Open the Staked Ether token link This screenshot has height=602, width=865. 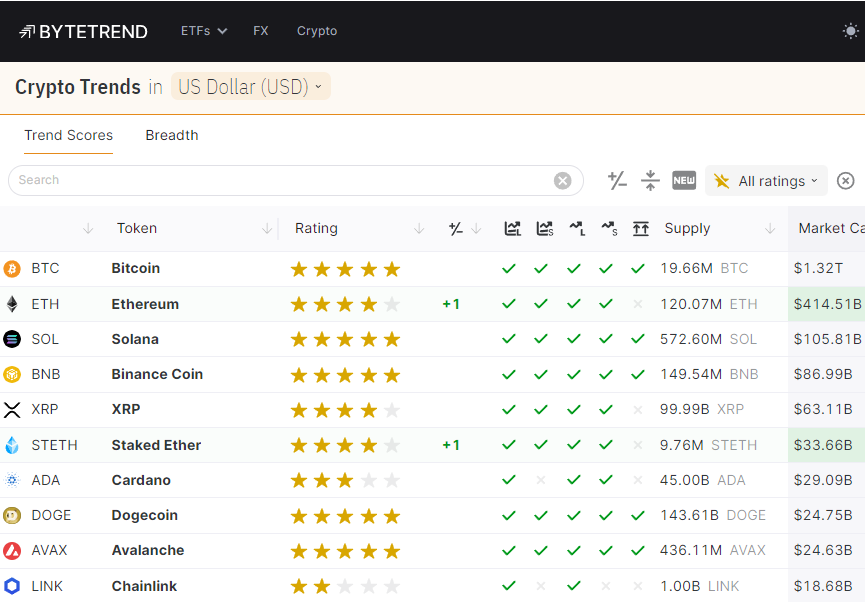(x=156, y=445)
